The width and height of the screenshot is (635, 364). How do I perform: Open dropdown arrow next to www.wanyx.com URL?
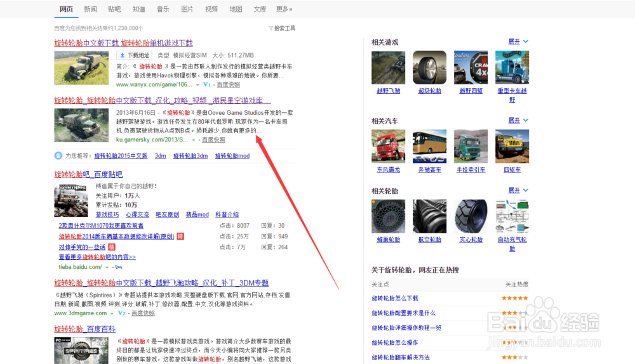pos(197,85)
